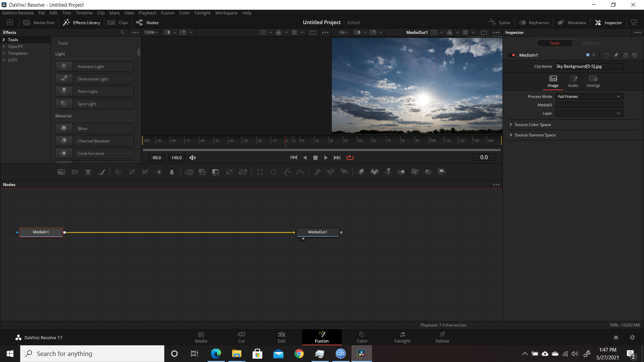Mute the audio with speaker icon
This screenshot has width=644, height=362.
193,158
